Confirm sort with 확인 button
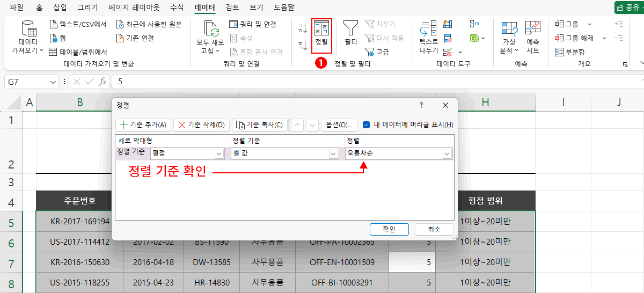Image resolution: width=644 pixels, height=293 pixels. (x=389, y=229)
